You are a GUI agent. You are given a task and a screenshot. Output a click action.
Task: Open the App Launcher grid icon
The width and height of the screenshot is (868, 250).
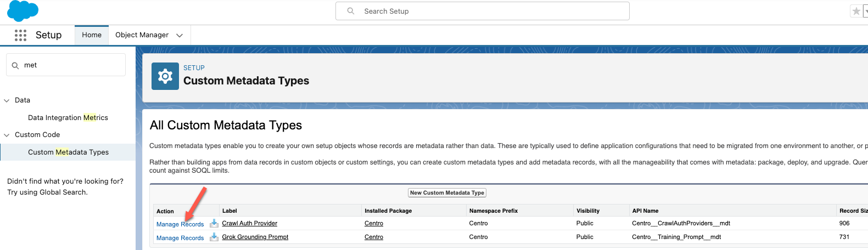(x=20, y=35)
